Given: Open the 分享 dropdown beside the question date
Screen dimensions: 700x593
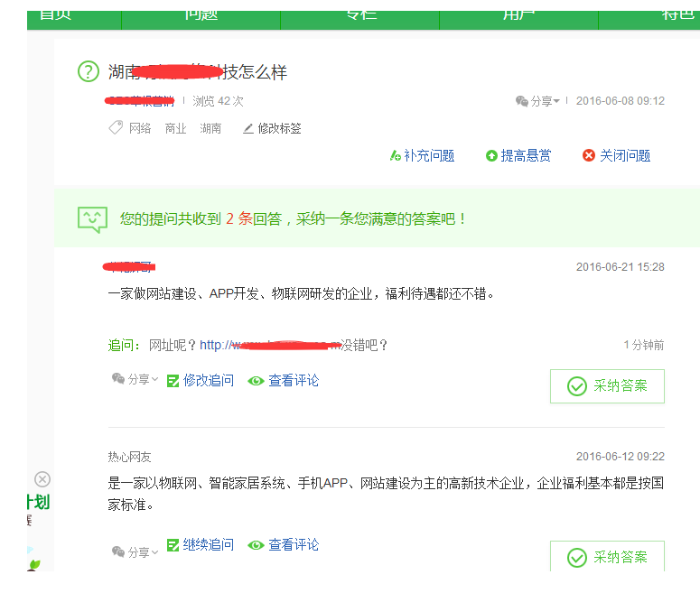Looking at the screenshot, I should pos(545,101).
